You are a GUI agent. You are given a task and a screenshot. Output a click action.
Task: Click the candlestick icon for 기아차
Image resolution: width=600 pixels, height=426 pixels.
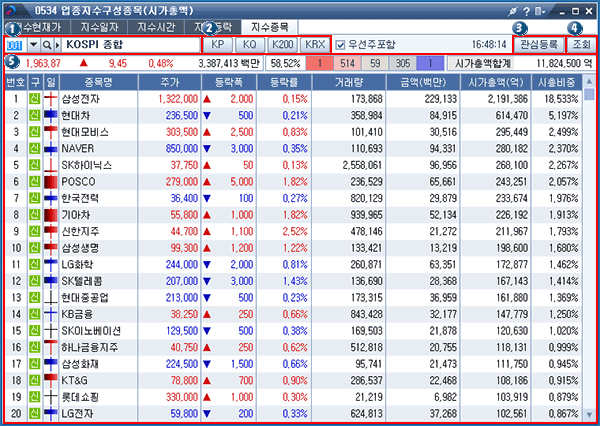[51, 215]
